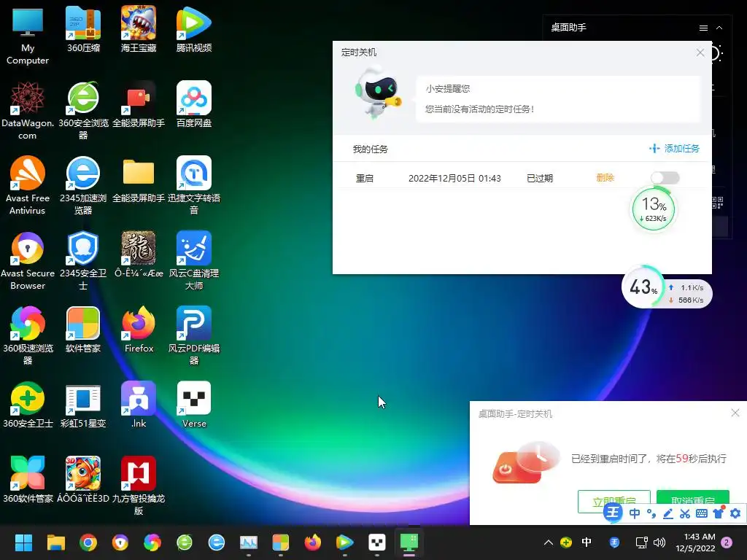Image resolution: width=747 pixels, height=560 pixels.
Task: Open the Windows Start menu
Action: pos(23,542)
